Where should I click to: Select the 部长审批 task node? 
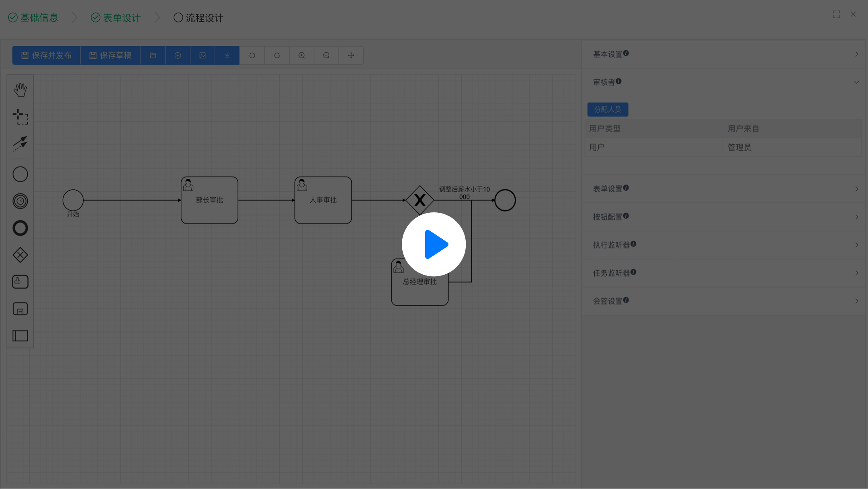coord(209,200)
